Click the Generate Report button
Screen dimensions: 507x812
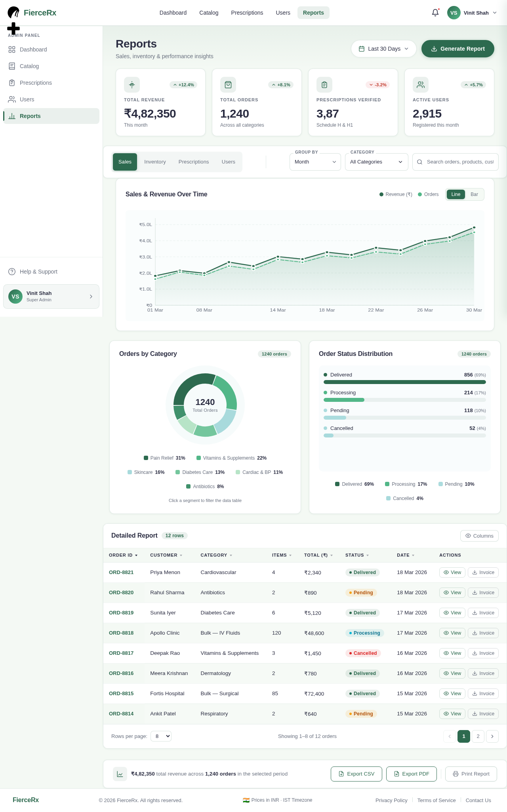click(x=458, y=49)
